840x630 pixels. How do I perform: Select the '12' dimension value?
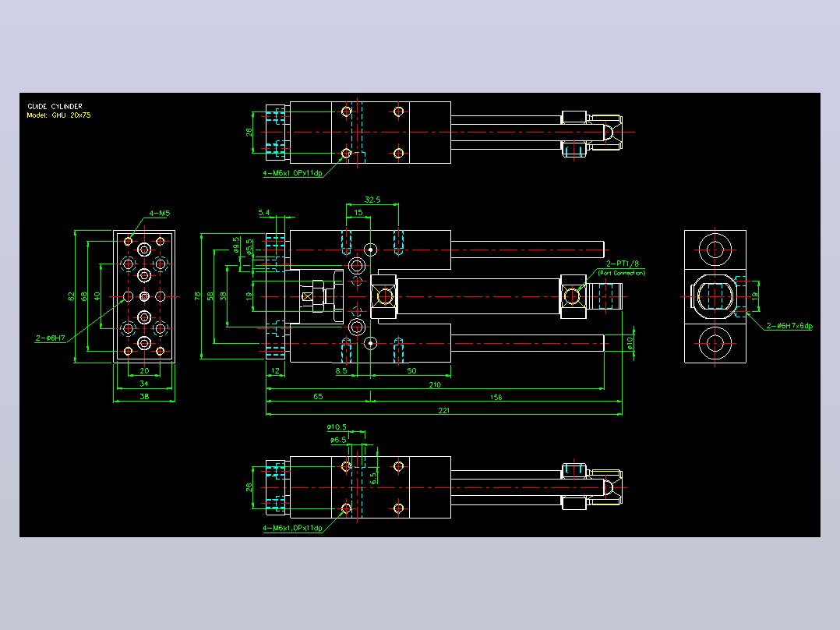pyautogui.click(x=275, y=370)
